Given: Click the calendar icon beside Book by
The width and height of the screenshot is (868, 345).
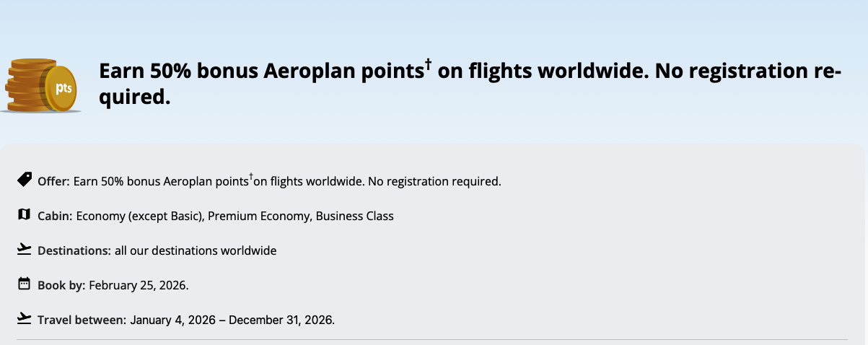Looking at the screenshot, I should [x=24, y=284].
